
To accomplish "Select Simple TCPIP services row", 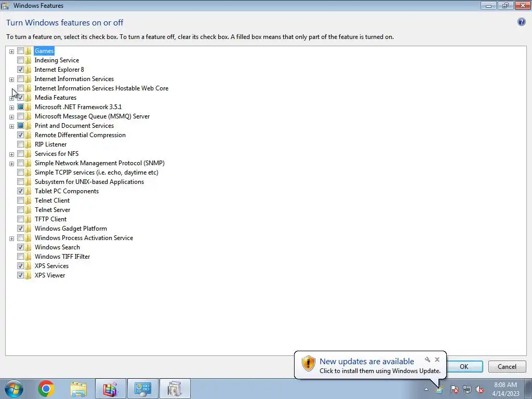I will [96, 172].
